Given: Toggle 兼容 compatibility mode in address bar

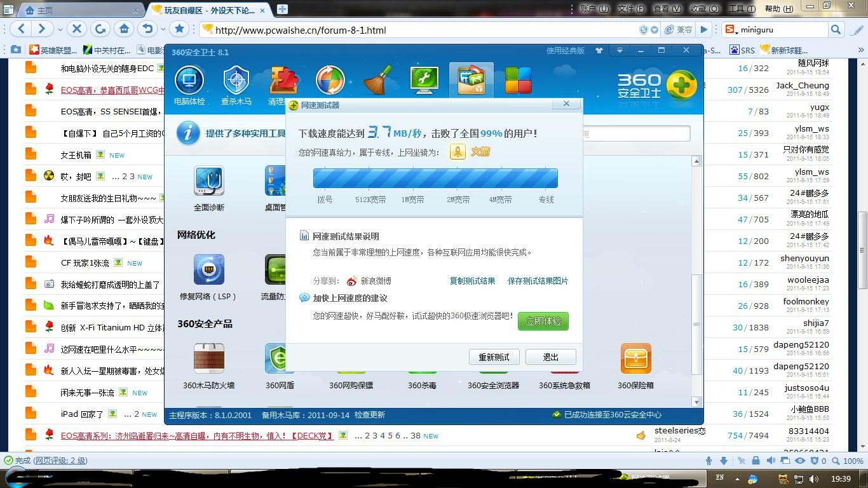Looking at the screenshot, I should pos(679,30).
